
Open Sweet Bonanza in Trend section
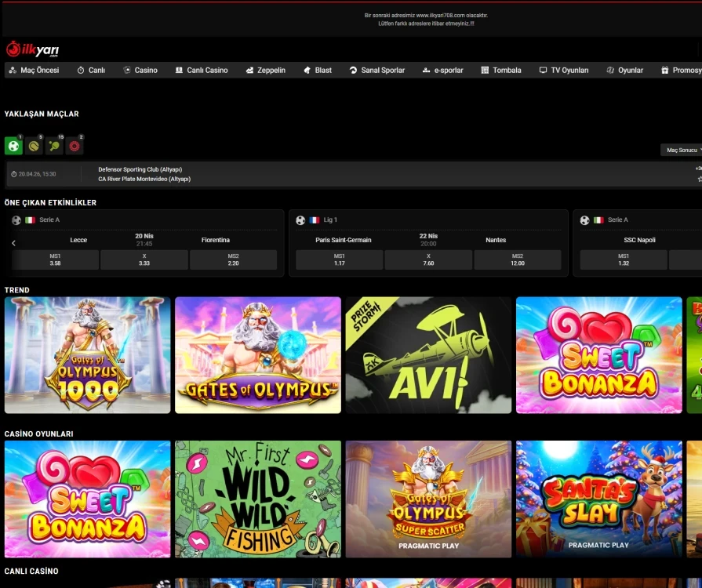[599, 355]
